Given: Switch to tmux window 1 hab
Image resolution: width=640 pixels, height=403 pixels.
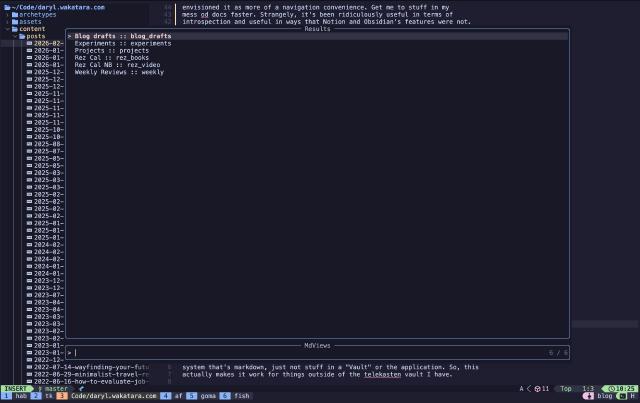Looking at the screenshot, I should tap(15, 396).
